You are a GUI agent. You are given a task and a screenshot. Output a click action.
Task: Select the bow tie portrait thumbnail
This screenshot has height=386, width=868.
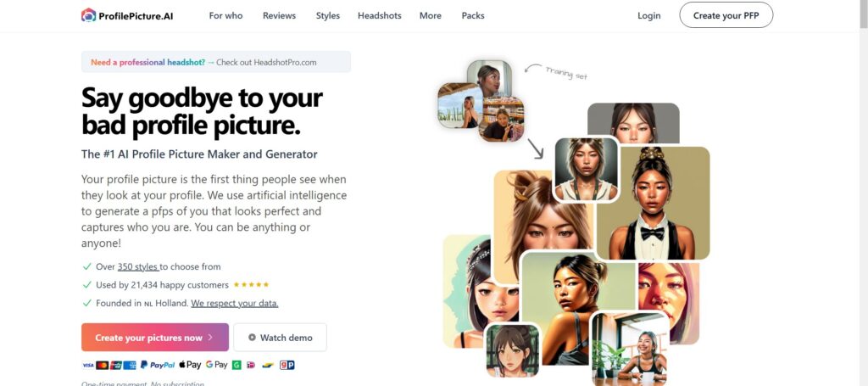click(654, 204)
